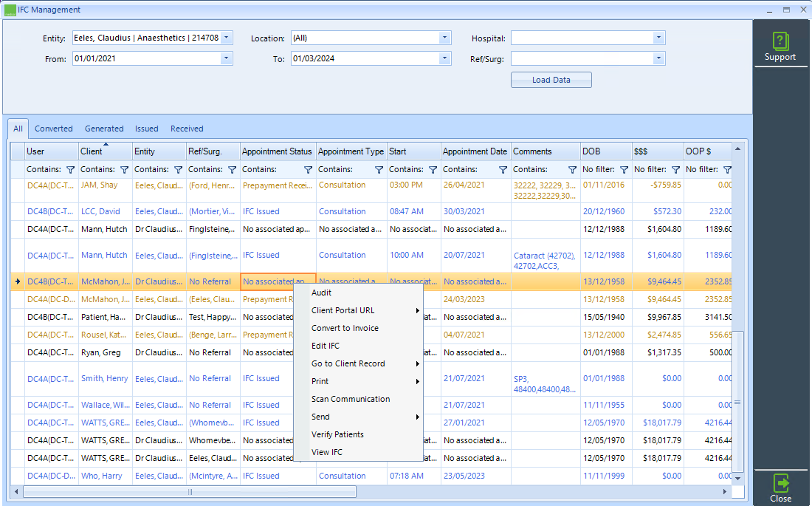Click the client cell 'Smith, Henry'
Viewport: 812px width, 506px height.
point(105,378)
